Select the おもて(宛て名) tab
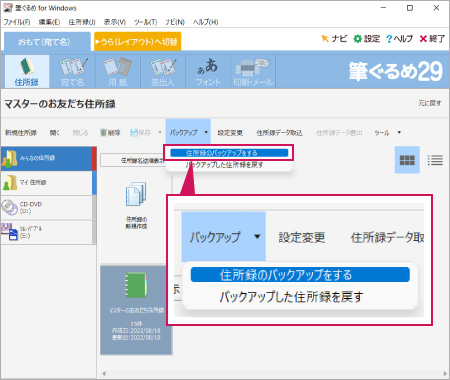The height and width of the screenshot is (380, 450). click(47, 42)
